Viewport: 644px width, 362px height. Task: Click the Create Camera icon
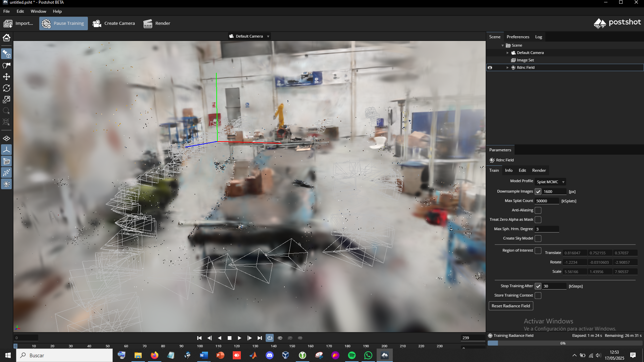(97, 23)
